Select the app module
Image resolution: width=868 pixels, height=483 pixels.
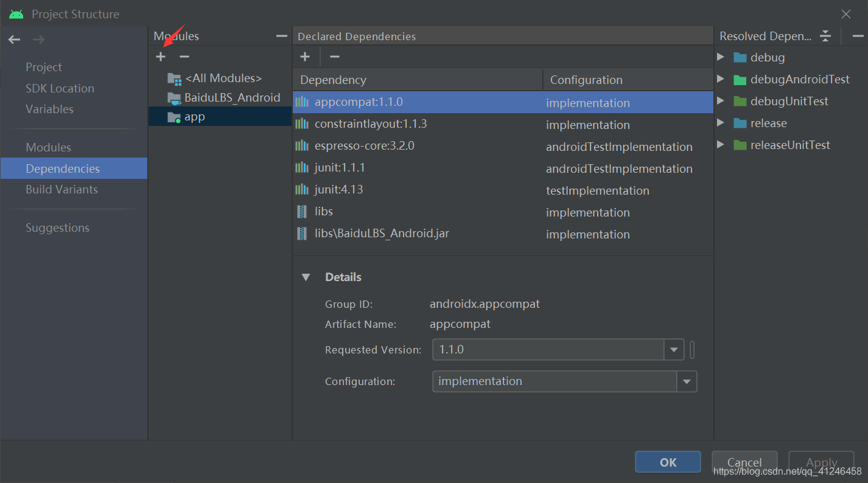[x=220, y=117]
